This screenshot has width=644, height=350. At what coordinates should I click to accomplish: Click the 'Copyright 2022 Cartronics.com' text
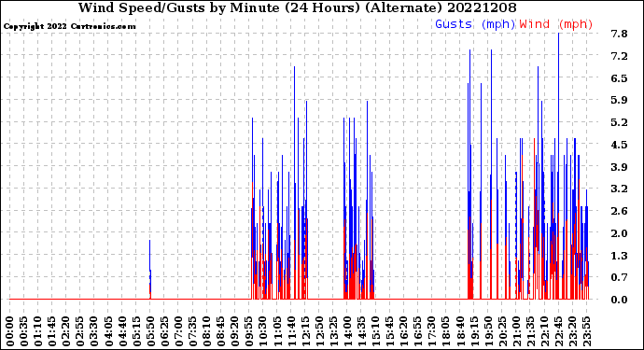pos(69,27)
